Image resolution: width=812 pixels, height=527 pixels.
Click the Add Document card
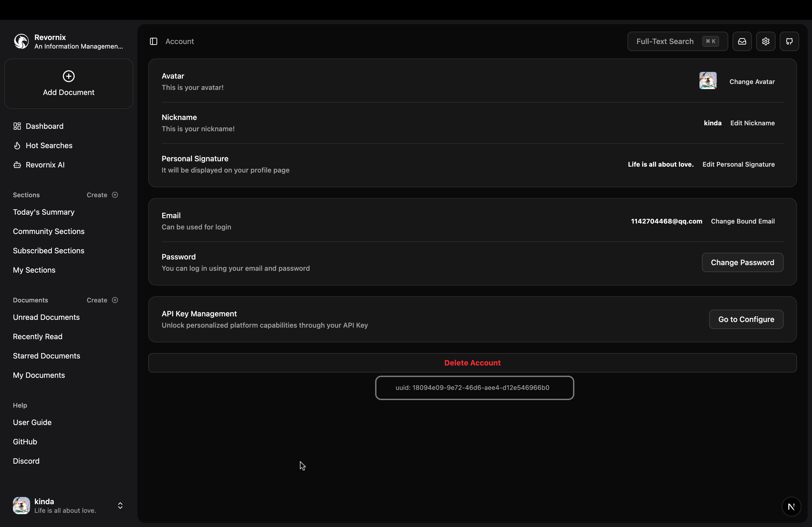68,84
